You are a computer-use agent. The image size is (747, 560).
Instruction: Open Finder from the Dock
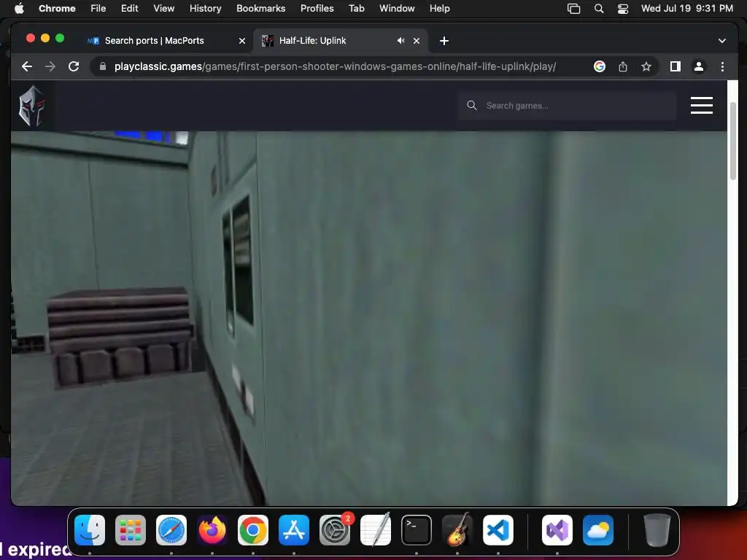[x=90, y=530]
